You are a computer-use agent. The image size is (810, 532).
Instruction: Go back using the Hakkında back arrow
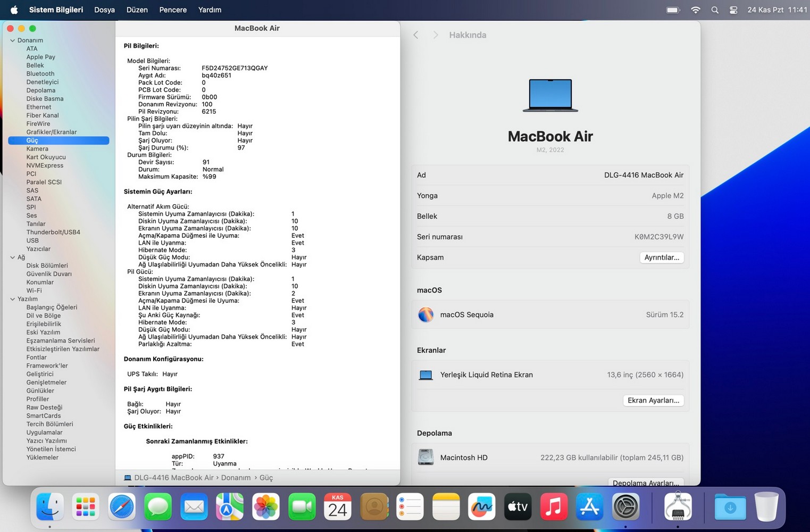416,35
